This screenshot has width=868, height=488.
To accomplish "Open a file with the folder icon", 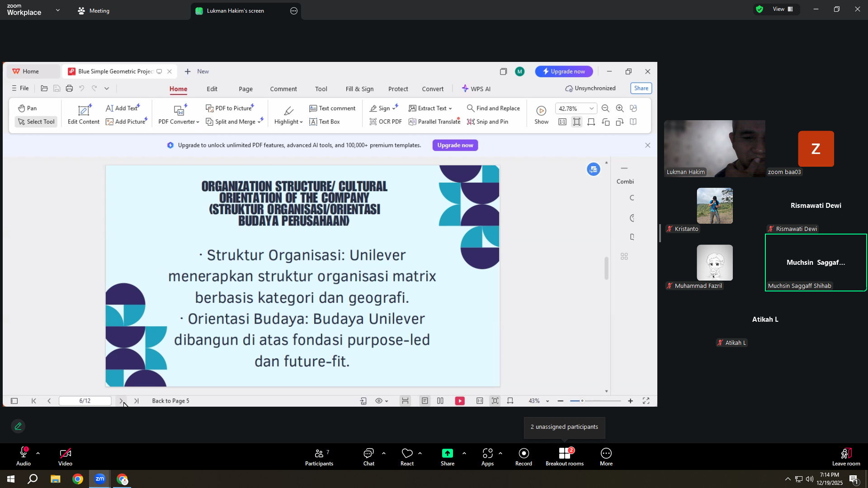I will pyautogui.click(x=44, y=89).
